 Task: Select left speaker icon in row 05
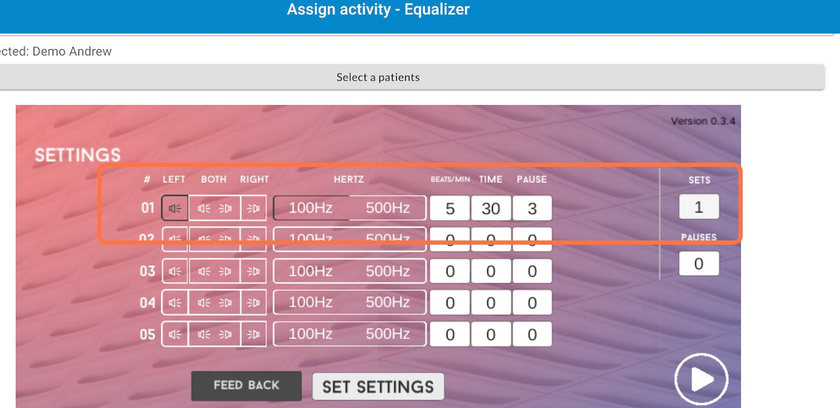[x=175, y=335]
